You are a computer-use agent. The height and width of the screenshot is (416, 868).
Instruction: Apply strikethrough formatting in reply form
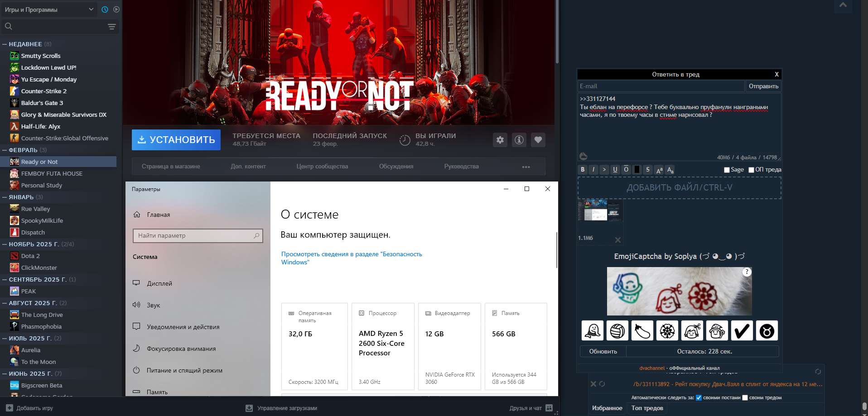[648, 169]
